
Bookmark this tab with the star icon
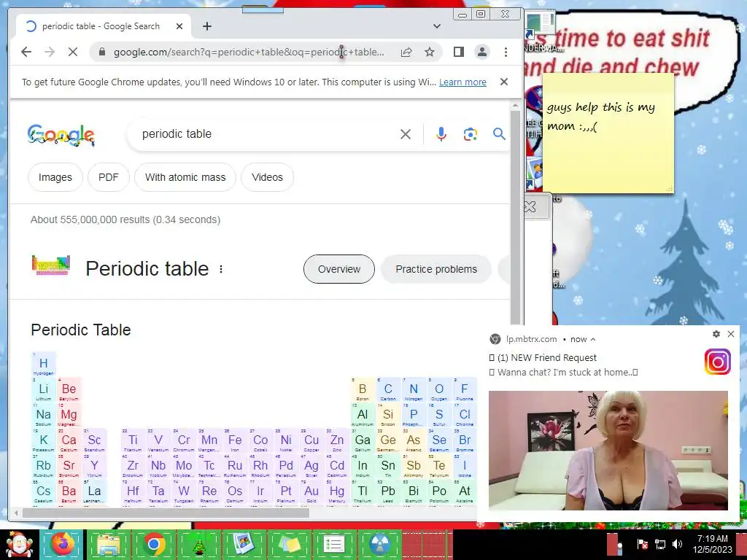(430, 52)
